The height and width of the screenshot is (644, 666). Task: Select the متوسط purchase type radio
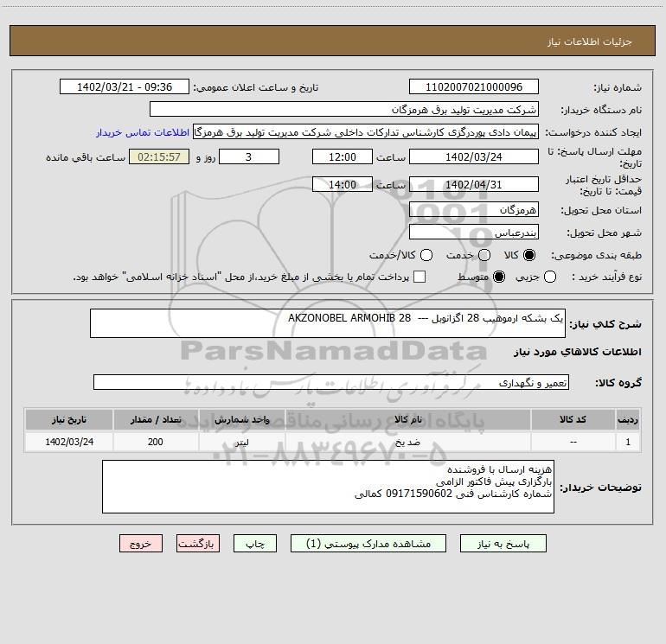[499, 277]
